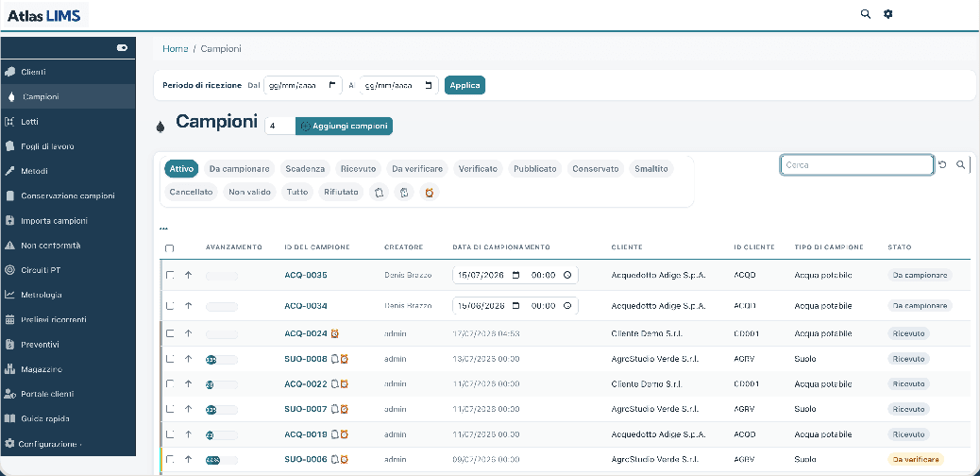Click the progress bar of SUO-0006
Image resolution: width=980 pixels, height=476 pixels.
[x=221, y=460]
